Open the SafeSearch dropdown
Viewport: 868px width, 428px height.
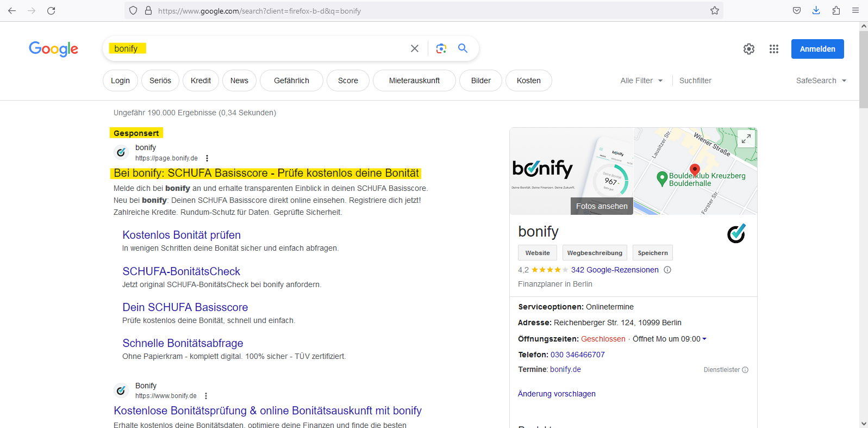click(x=821, y=80)
